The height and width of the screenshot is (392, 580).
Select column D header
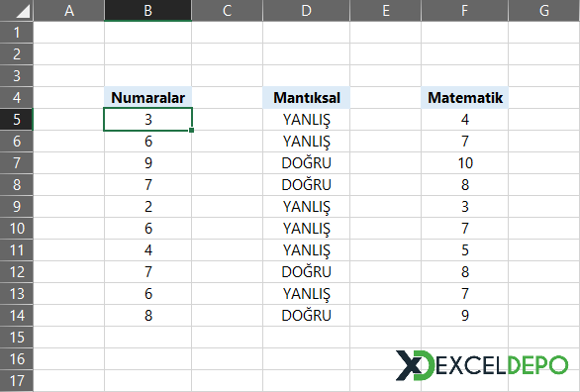tap(306, 10)
